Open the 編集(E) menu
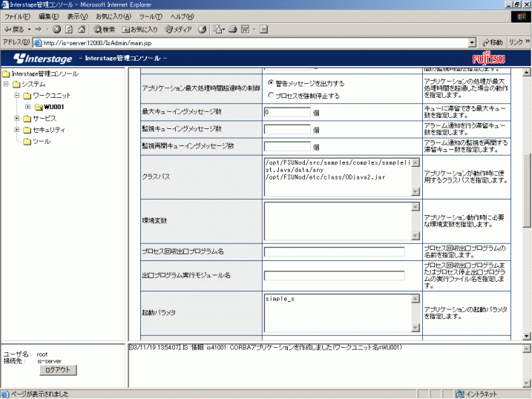 (48, 16)
